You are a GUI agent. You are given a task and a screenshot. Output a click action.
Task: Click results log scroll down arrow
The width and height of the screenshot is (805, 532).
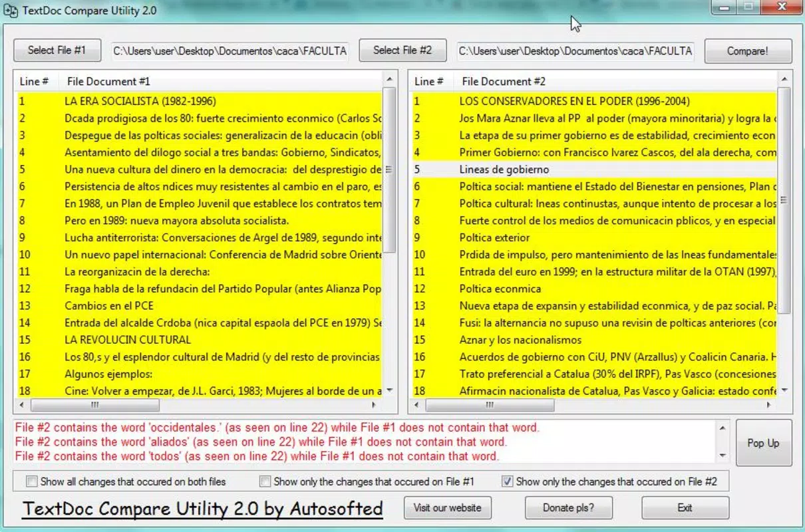click(x=723, y=456)
